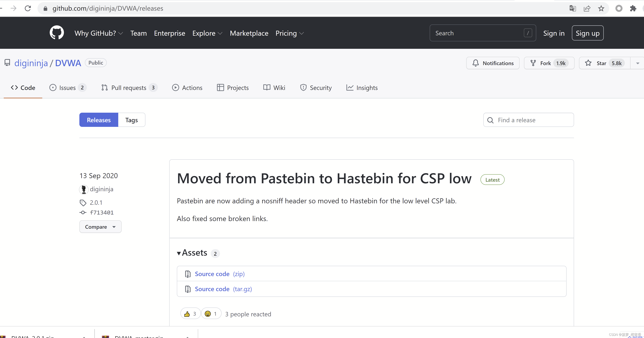Open the browser extensions puzzle icon
This screenshot has width=644, height=338.
click(633, 9)
